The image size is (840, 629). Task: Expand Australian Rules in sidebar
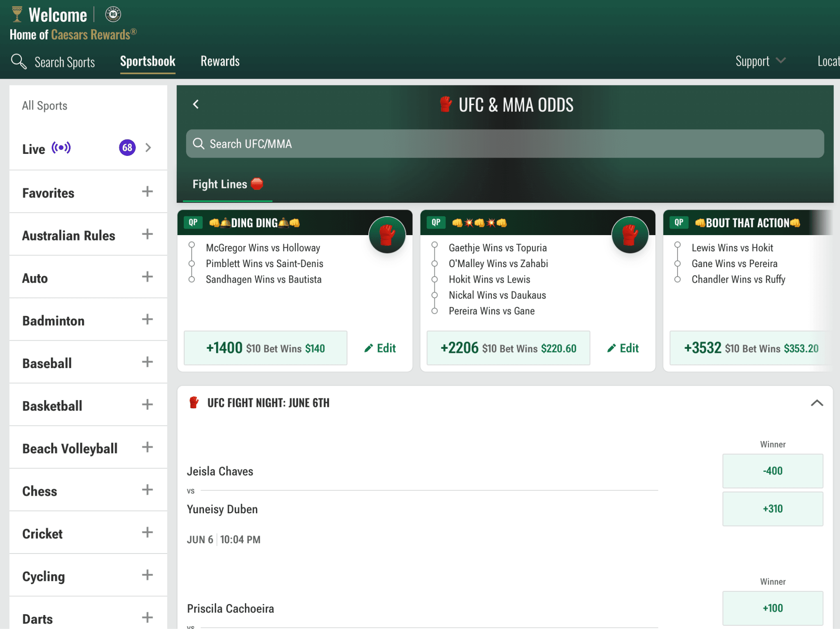point(147,234)
